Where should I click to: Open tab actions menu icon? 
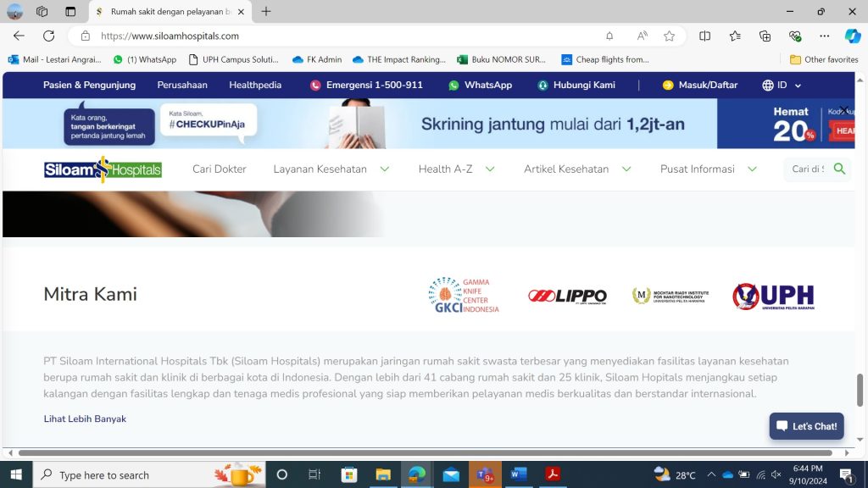[x=70, y=11]
